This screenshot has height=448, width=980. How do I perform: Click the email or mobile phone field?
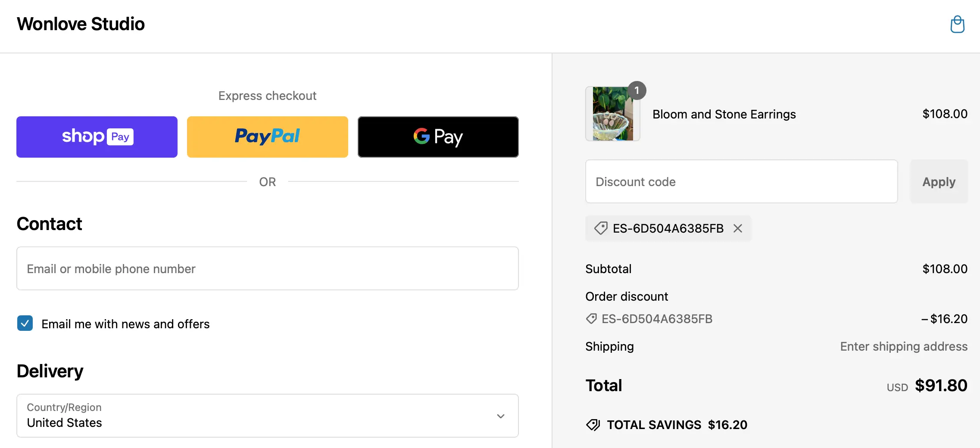pyautogui.click(x=267, y=268)
